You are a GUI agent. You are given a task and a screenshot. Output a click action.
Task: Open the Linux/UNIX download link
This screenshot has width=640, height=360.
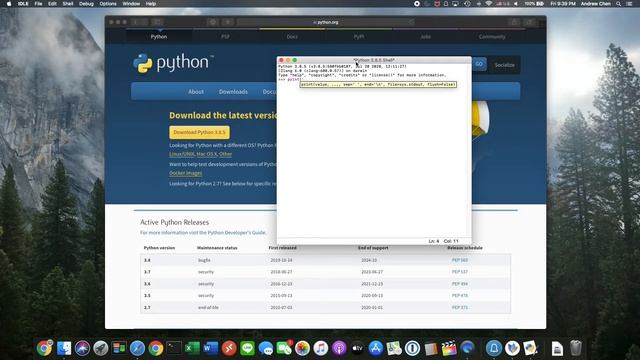(182, 154)
